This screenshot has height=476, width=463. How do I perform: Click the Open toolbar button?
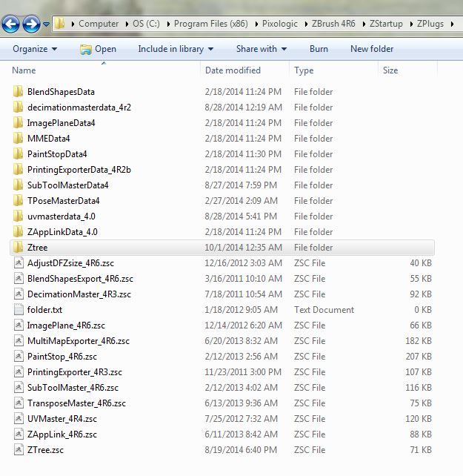point(98,49)
